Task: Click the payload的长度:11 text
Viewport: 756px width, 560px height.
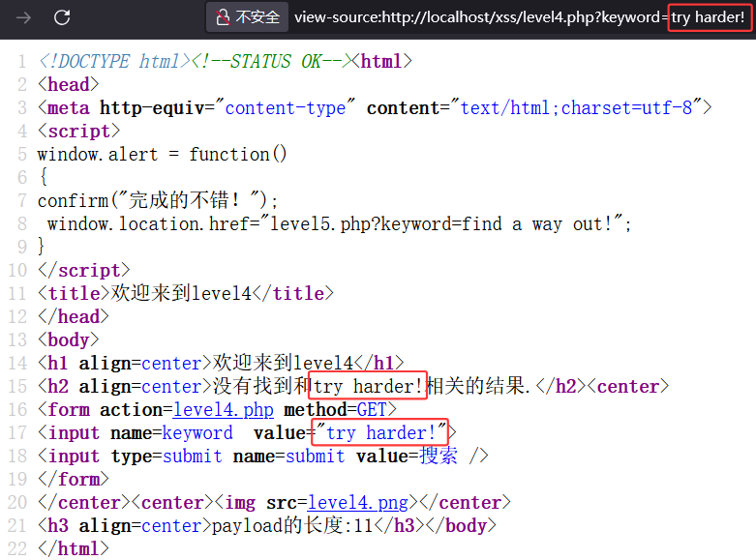Action: [292, 525]
